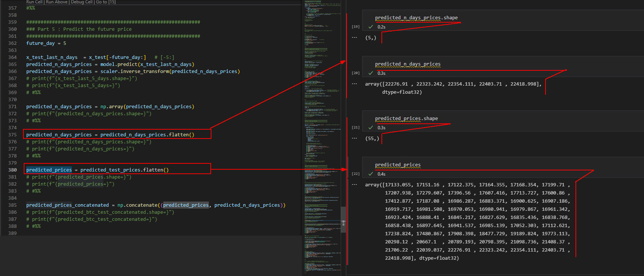Click commented print on line 386
This screenshot has height=276, width=644.
pos(100,212)
